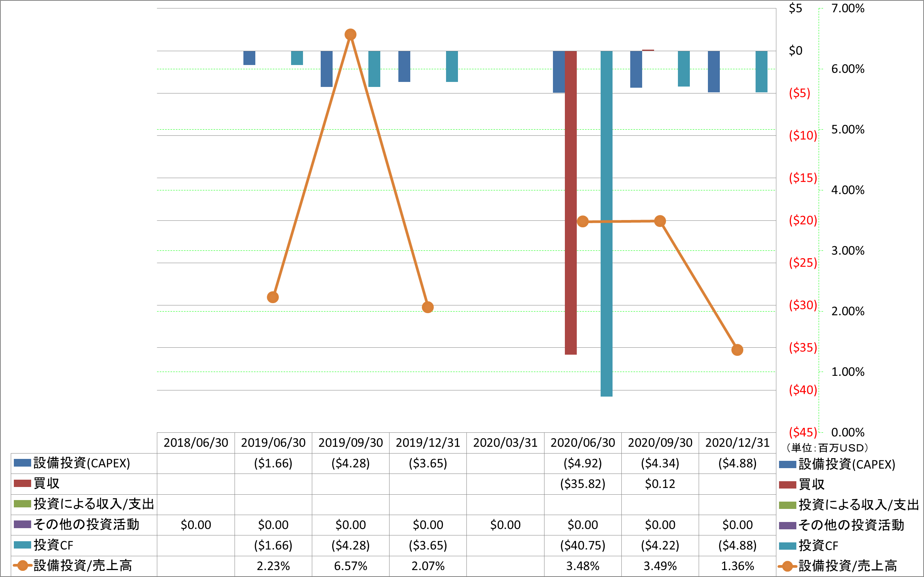Image resolution: width=924 pixels, height=577 pixels.
Task: Click the right-side 設備投資/売上高 legend label
Action: (x=847, y=566)
